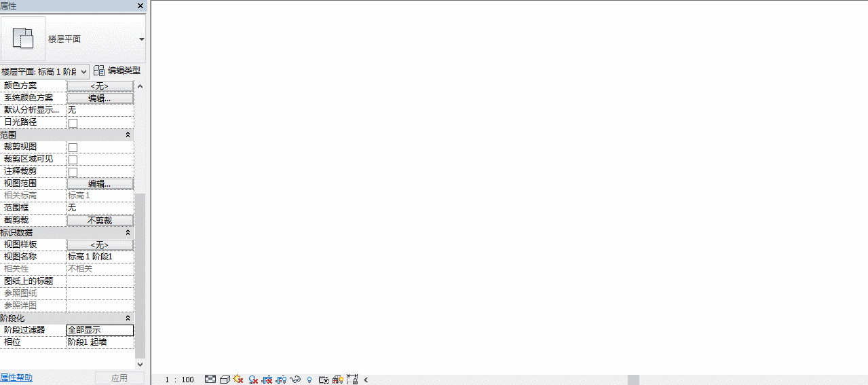Check the 裁剪视图 checkbox
This screenshot has height=385, width=868.
(x=73, y=147)
